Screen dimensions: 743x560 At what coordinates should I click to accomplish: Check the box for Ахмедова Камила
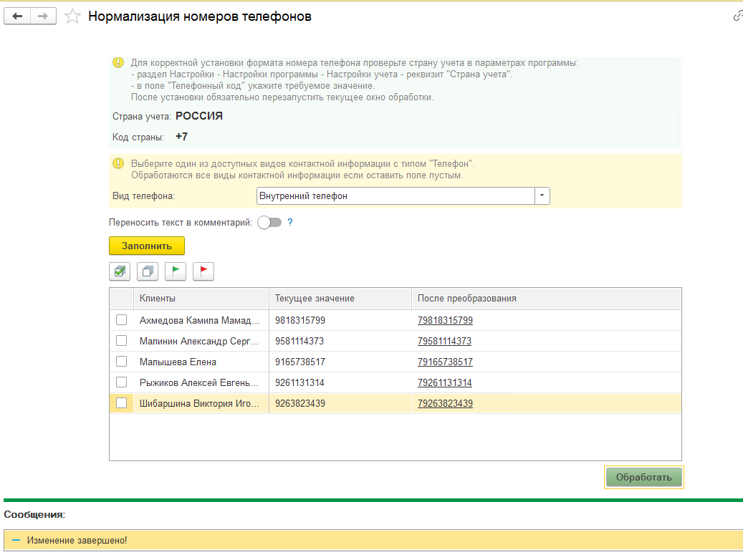[x=121, y=320]
